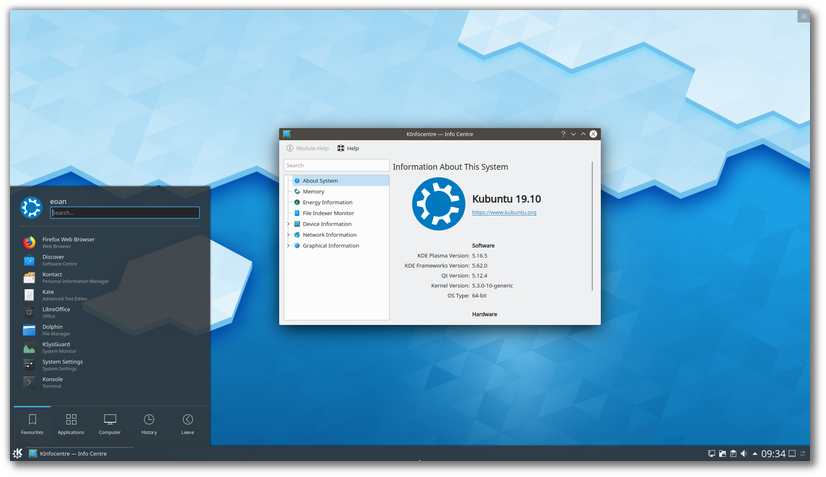Switch to the Applications tab in launcher
Viewport: 826px width, 477px height.
tap(71, 424)
